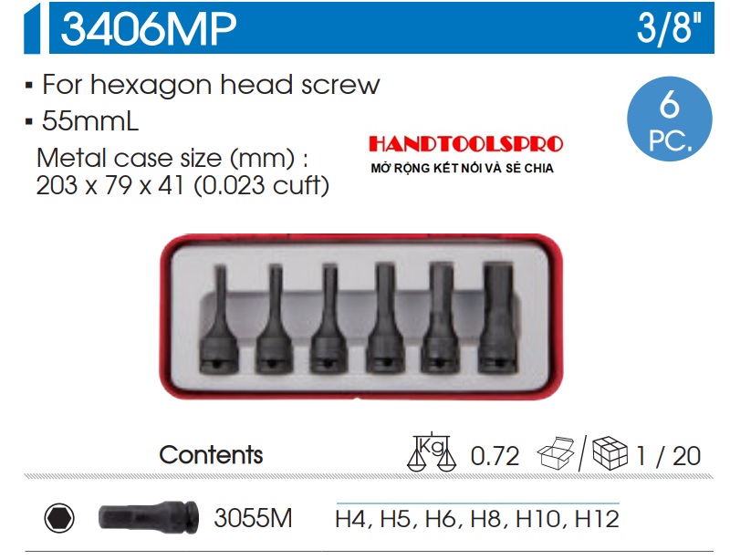Click the leftmost hex bit socket in case
Viewport: 730px width, 560px height.
219,318
